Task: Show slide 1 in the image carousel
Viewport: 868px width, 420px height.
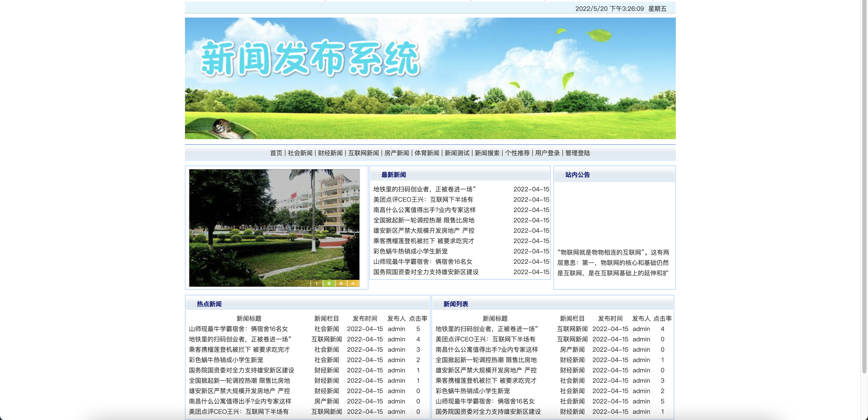Action: [x=317, y=283]
